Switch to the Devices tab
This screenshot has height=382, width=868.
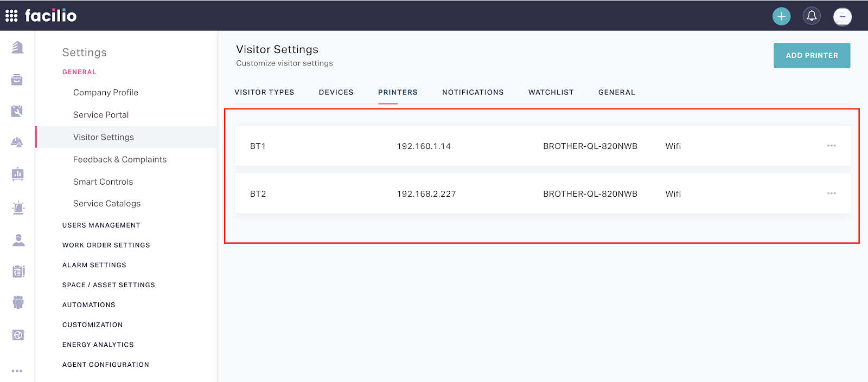pyautogui.click(x=336, y=92)
